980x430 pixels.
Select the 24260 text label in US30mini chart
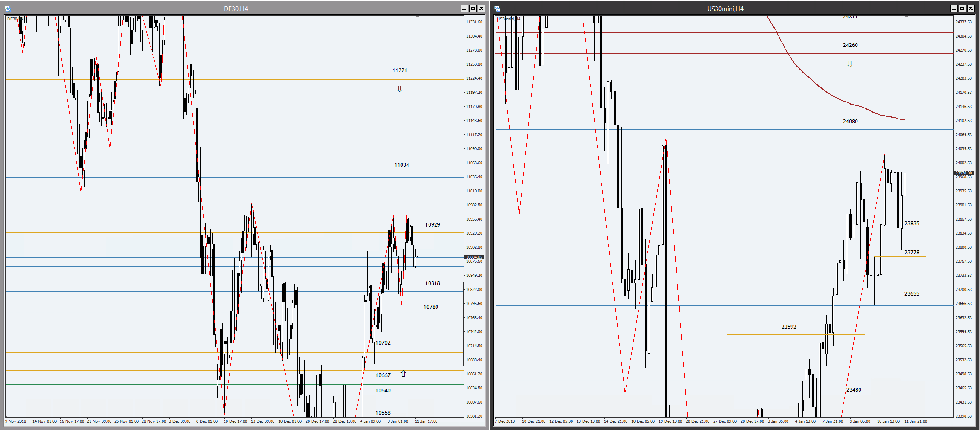(850, 45)
